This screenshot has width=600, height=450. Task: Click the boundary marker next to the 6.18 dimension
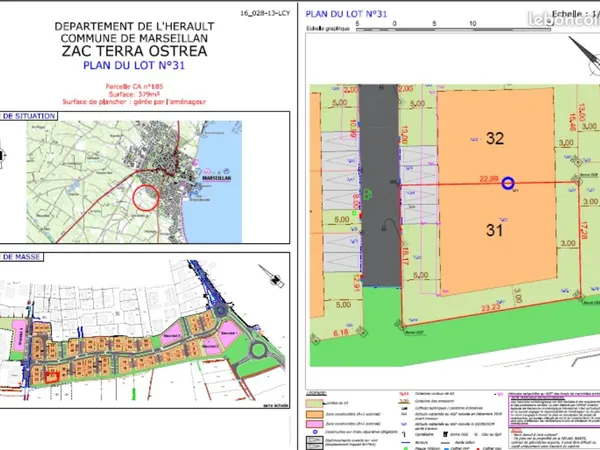tap(360, 331)
